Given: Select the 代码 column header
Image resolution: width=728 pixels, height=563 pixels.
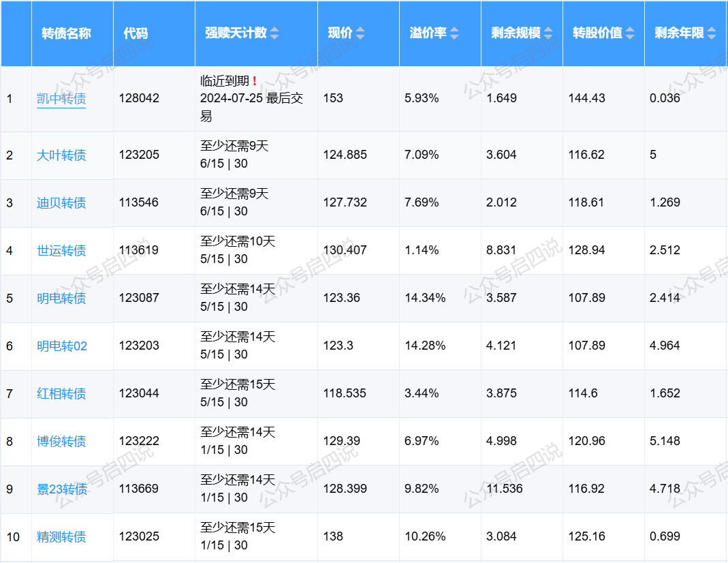Looking at the screenshot, I should 136,33.
